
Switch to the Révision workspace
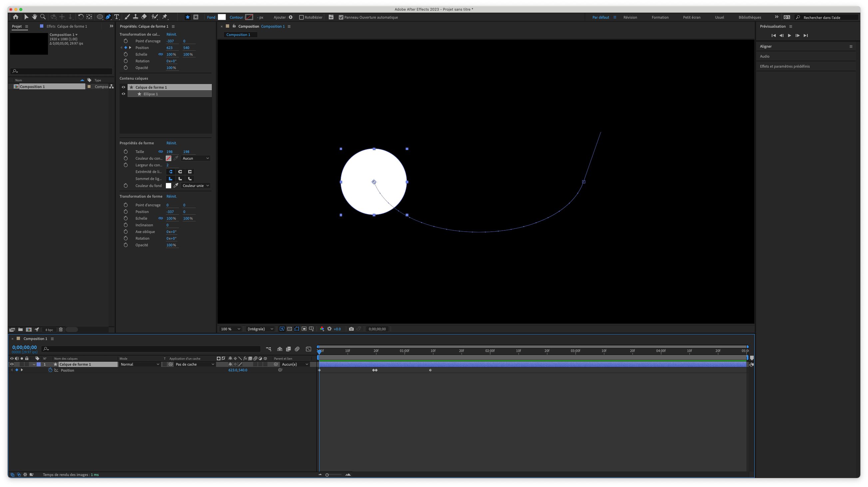[630, 17]
